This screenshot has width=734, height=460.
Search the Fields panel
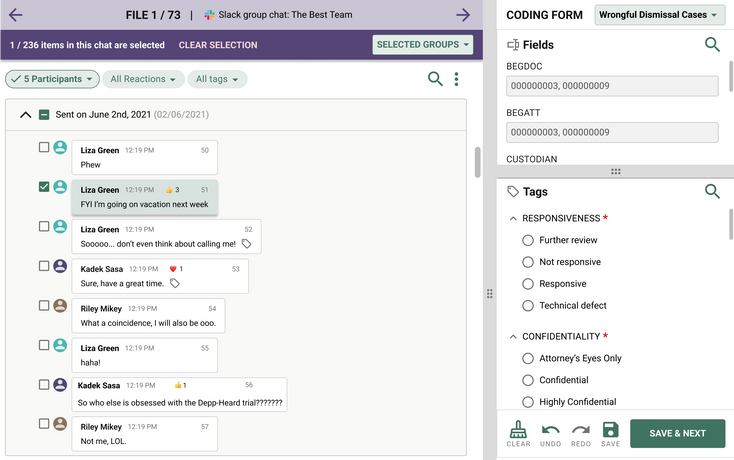click(712, 44)
